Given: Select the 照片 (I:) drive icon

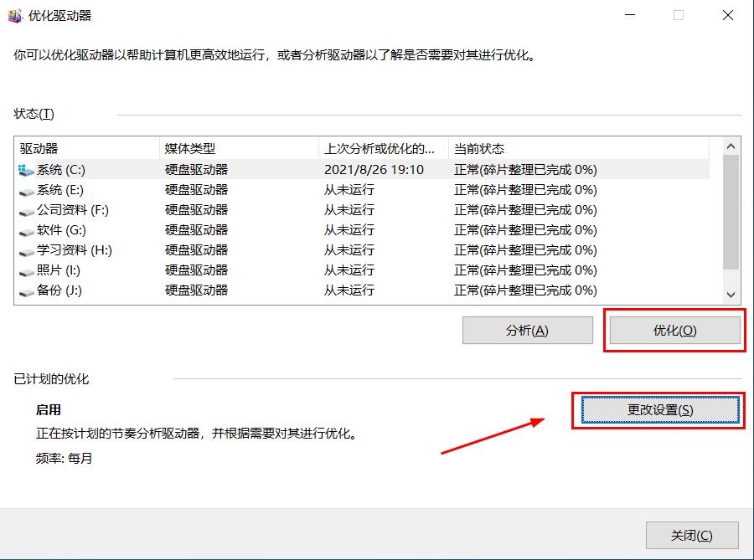Looking at the screenshot, I should (x=26, y=272).
